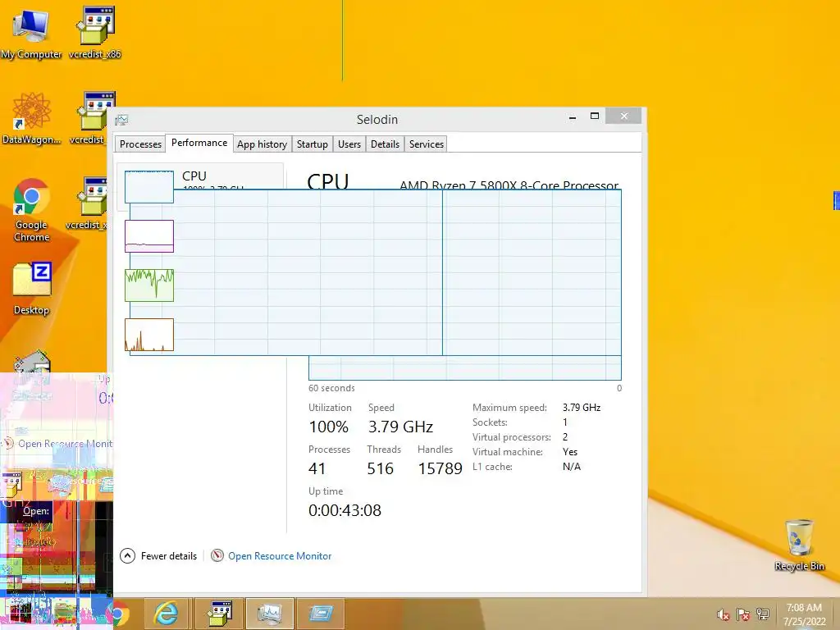Click Handles count 15789
Image resolution: width=840 pixels, height=630 pixels.
440,468
